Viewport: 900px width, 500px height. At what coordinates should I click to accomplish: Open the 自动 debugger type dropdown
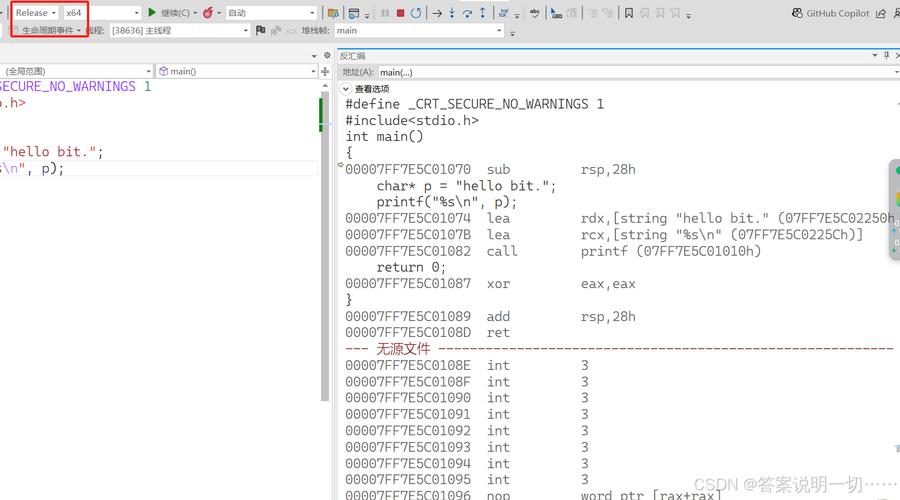click(271, 13)
